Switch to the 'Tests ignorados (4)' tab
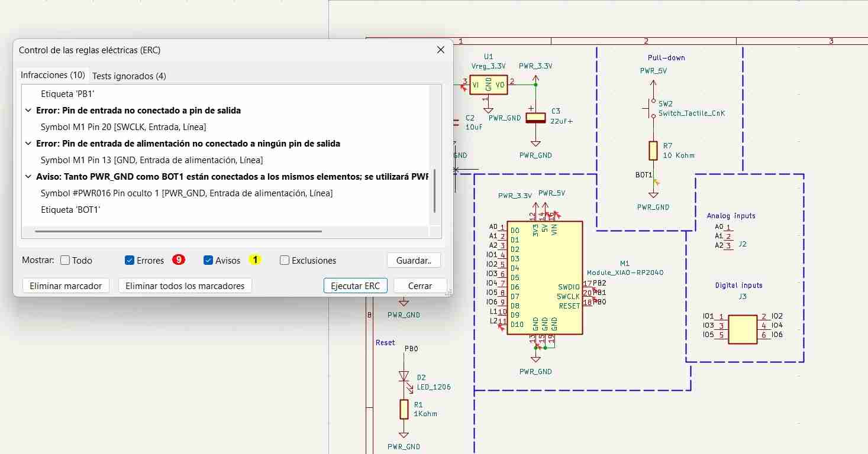 point(128,76)
